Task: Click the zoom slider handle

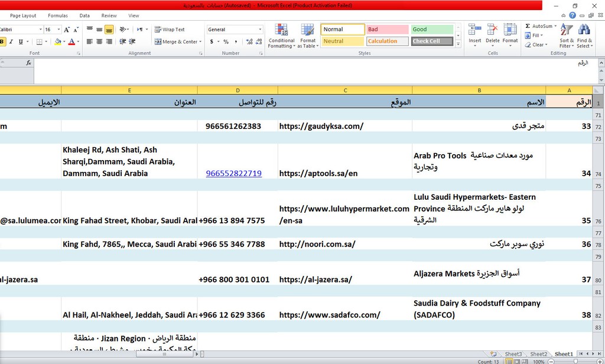Action: (x=575, y=362)
